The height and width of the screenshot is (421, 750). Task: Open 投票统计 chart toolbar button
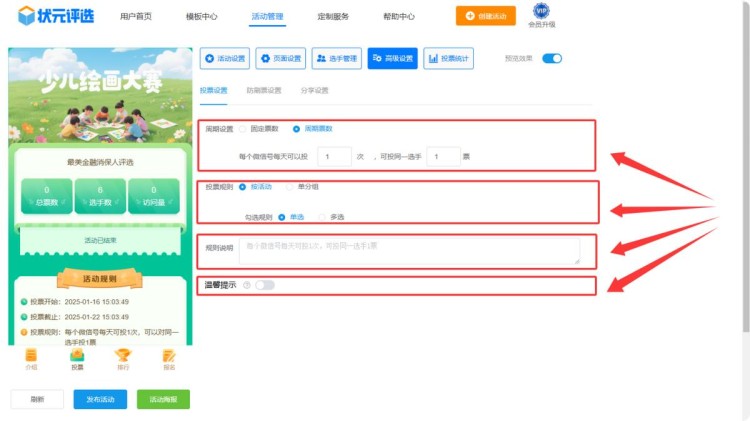tap(449, 59)
